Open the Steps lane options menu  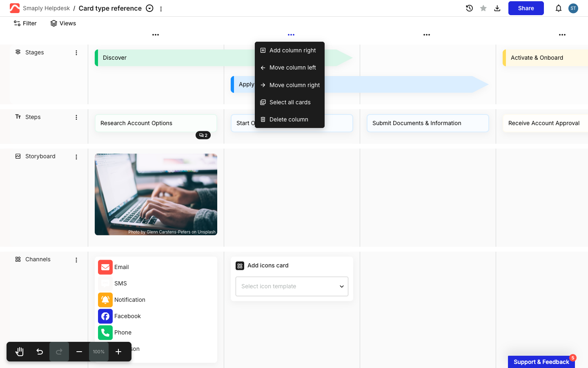[x=76, y=117]
